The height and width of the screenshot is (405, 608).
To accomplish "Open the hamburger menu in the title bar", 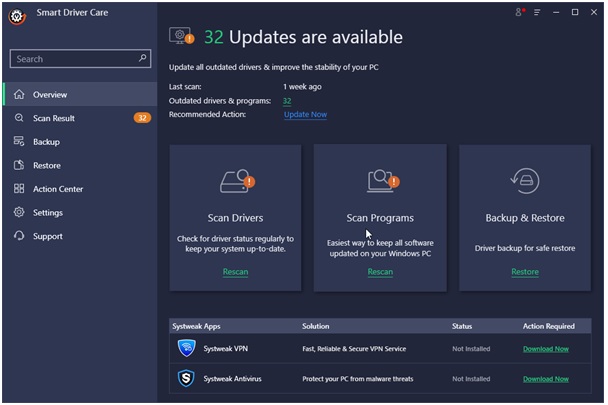I will click(x=539, y=12).
